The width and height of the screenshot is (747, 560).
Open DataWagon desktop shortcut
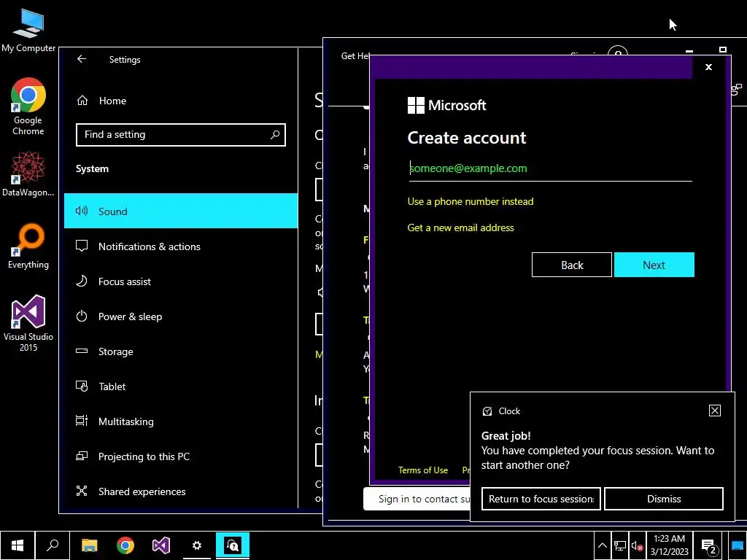click(28, 174)
